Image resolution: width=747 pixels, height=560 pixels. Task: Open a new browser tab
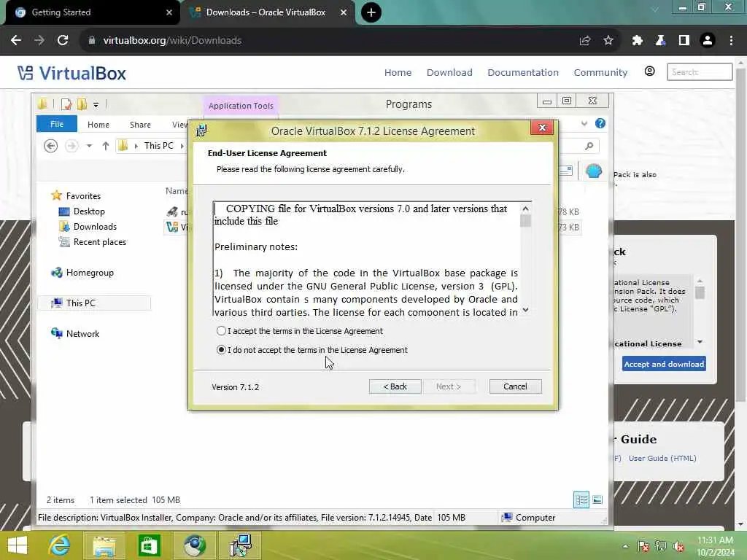coord(371,12)
